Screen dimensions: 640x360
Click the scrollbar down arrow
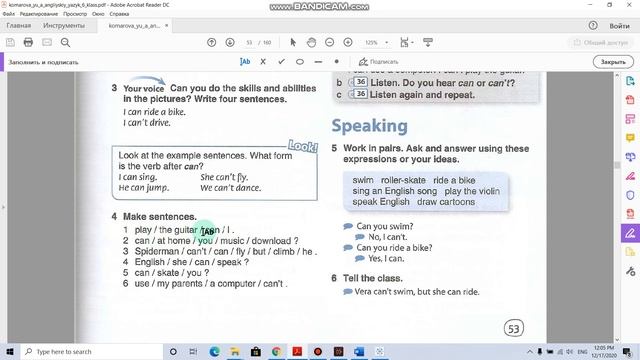pos(617,340)
